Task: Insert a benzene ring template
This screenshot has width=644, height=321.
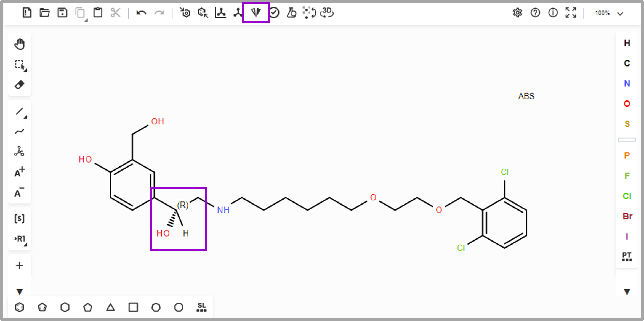Action: (19, 307)
